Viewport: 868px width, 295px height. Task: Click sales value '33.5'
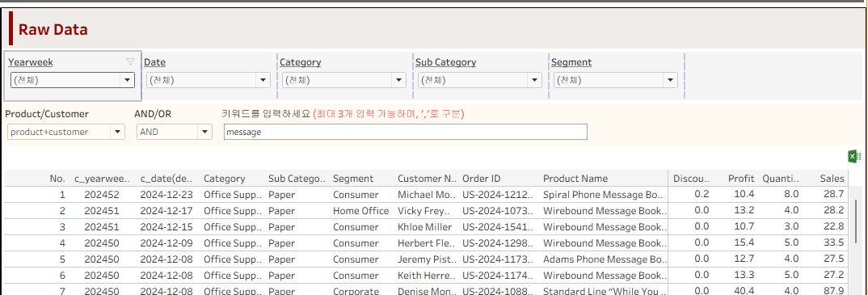tap(834, 243)
